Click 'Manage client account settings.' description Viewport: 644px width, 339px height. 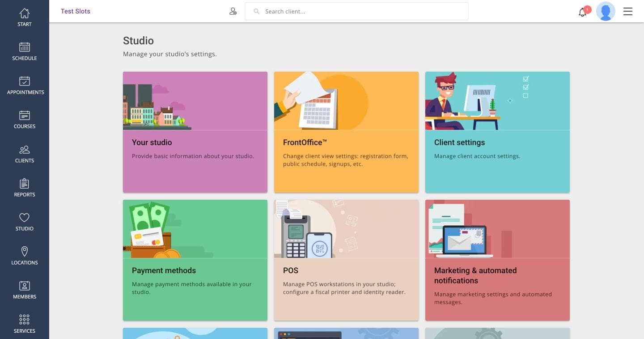pos(477,156)
